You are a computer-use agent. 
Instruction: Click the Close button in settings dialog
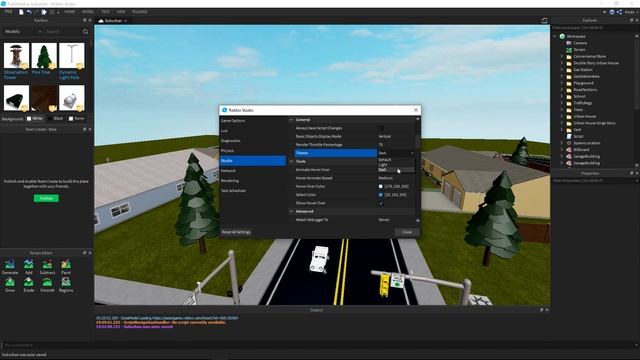(x=407, y=232)
